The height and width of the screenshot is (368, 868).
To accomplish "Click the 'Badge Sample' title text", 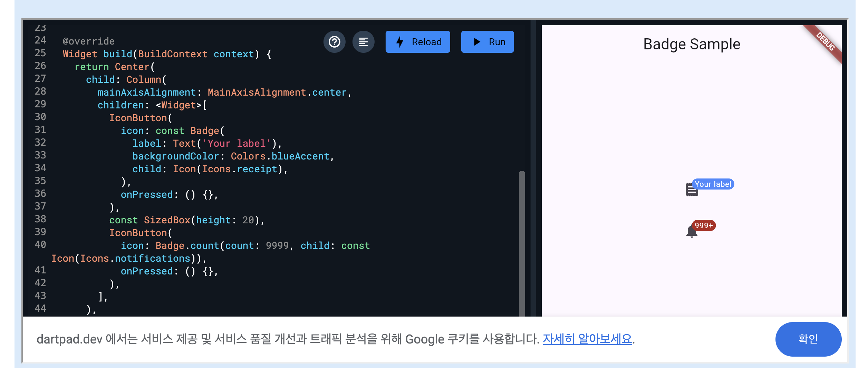I will tap(692, 44).
